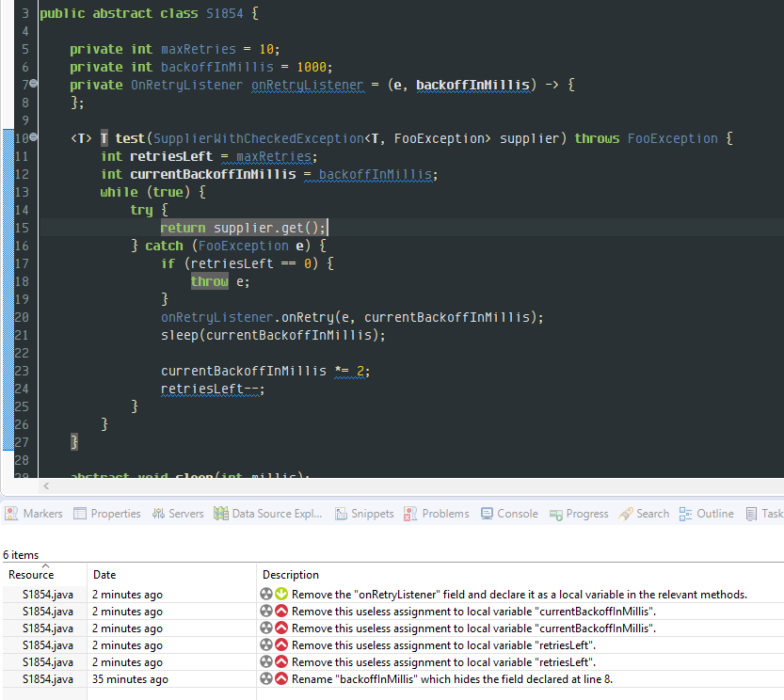The width and height of the screenshot is (784, 700).
Task: Click the underlined 'maxRetries' on line 11
Action: coord(274,156)
